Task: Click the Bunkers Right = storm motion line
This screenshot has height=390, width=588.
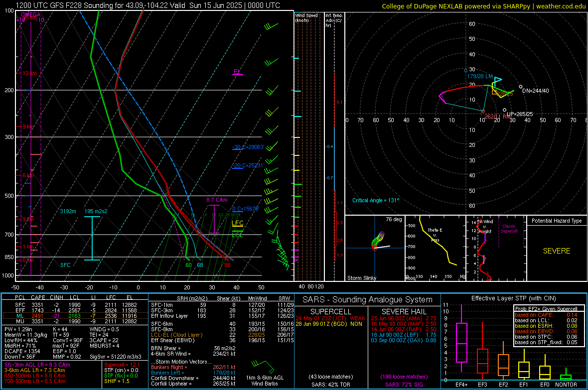Action: (193, 367)
